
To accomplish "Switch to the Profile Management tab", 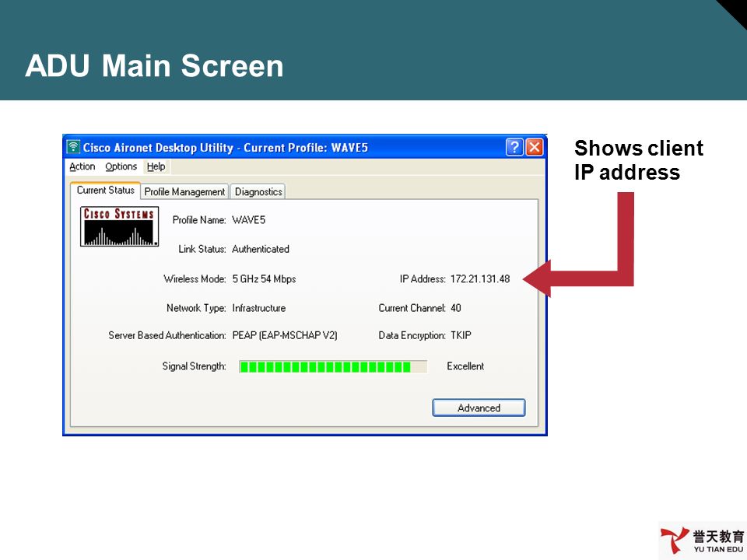I will point(184,192).
